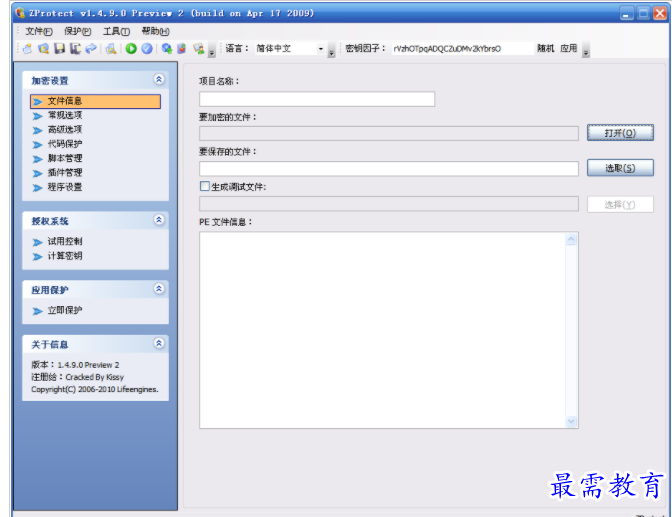Click the ZProtect title bar app icon

tap(20, 13)
